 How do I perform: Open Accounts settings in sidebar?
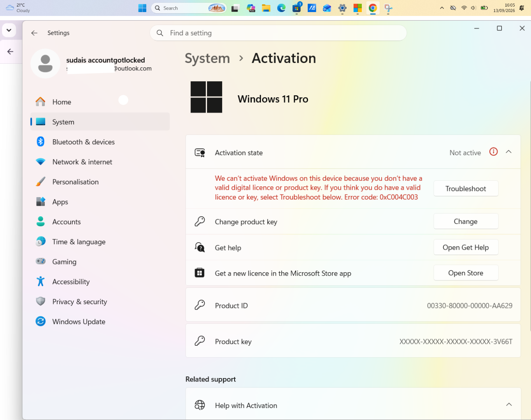100,222
